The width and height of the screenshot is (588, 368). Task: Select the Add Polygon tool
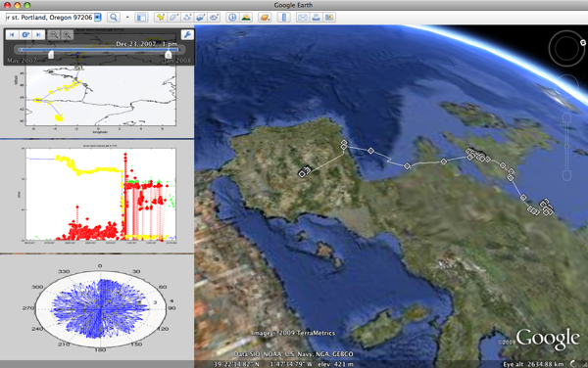173,18
